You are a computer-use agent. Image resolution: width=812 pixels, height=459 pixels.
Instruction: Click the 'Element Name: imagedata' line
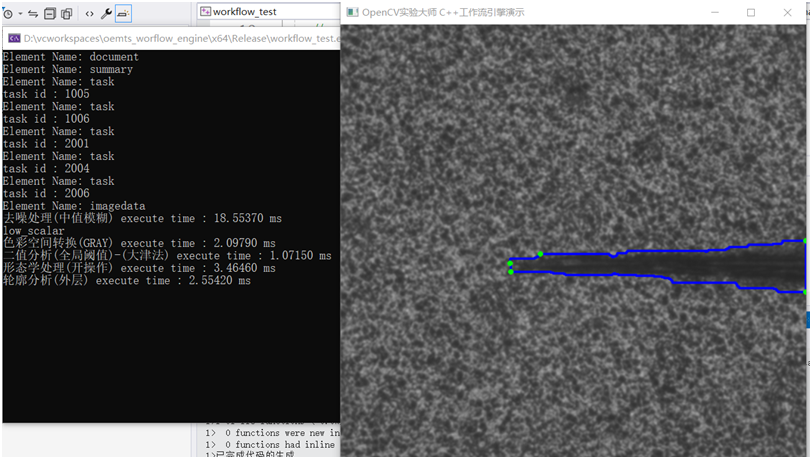(74, 206)
